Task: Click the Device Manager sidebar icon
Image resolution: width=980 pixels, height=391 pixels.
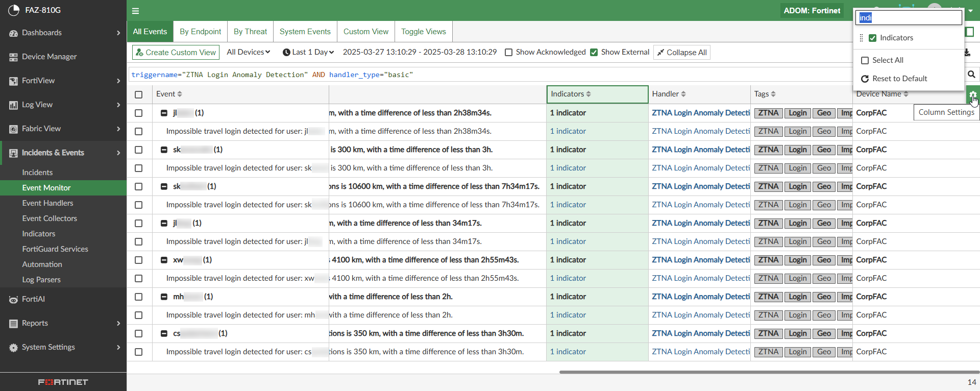Action: coord(13,57)
